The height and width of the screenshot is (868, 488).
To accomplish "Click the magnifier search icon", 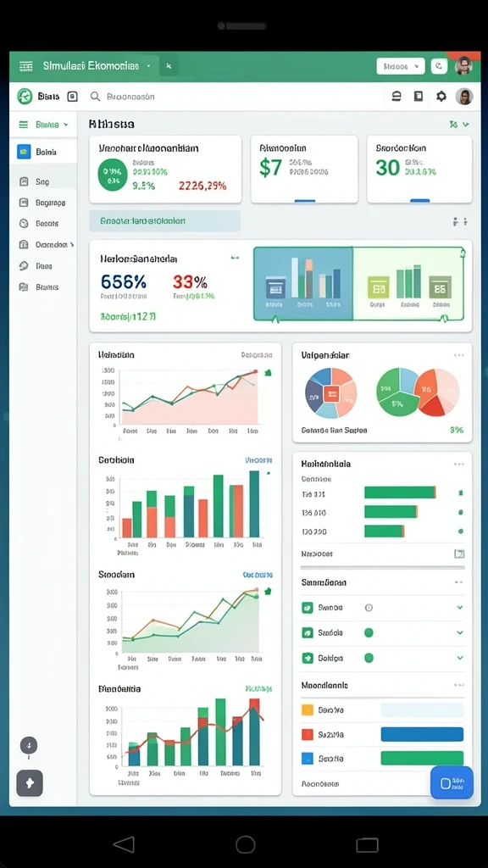I will pyautogui.click(x=95, y=97).
